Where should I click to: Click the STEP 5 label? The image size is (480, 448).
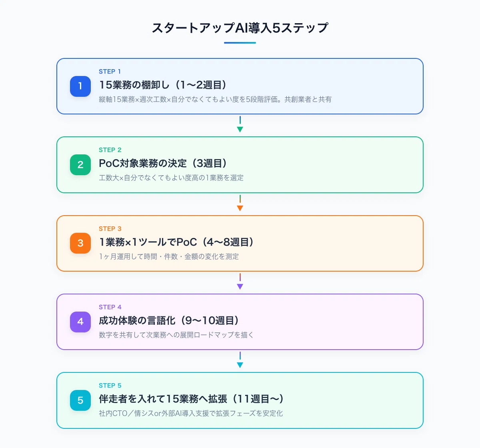110,385
